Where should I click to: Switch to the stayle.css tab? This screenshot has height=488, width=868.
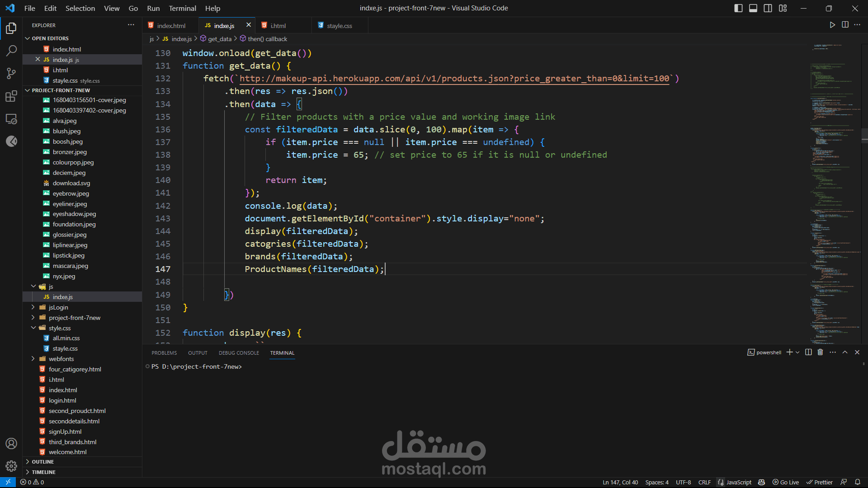point(339,25)
